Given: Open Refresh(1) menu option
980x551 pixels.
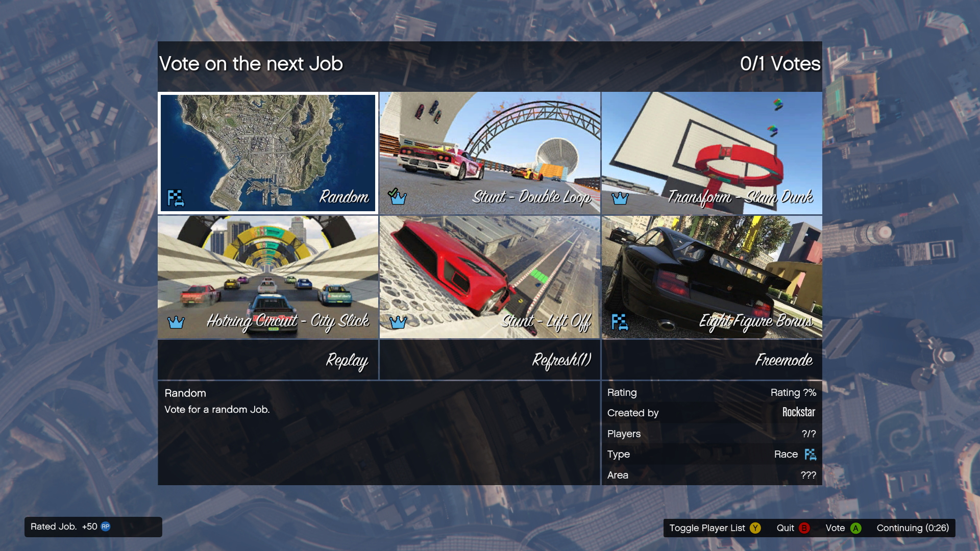Looking at the screenshot, I should pyautogui.click(x=489, y=359).
